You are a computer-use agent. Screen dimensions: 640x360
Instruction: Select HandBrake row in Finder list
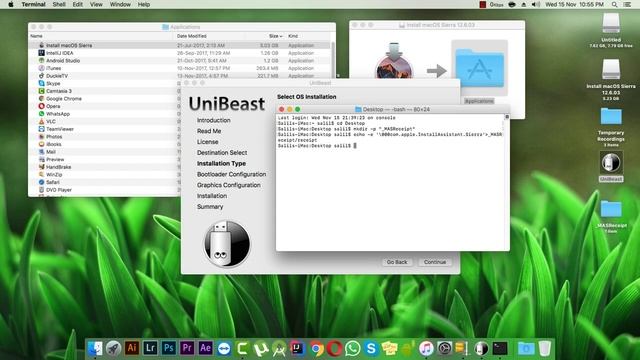coord(104,167)
